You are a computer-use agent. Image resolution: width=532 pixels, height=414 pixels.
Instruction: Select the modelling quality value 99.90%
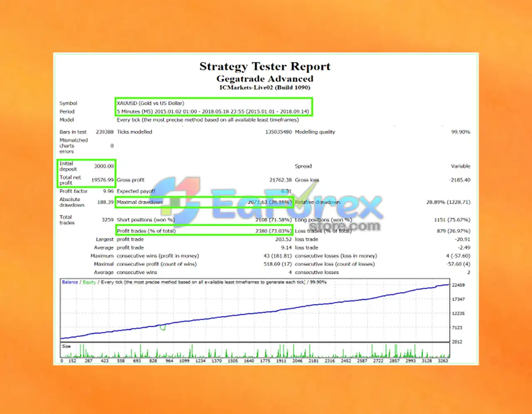click(461, 132)
